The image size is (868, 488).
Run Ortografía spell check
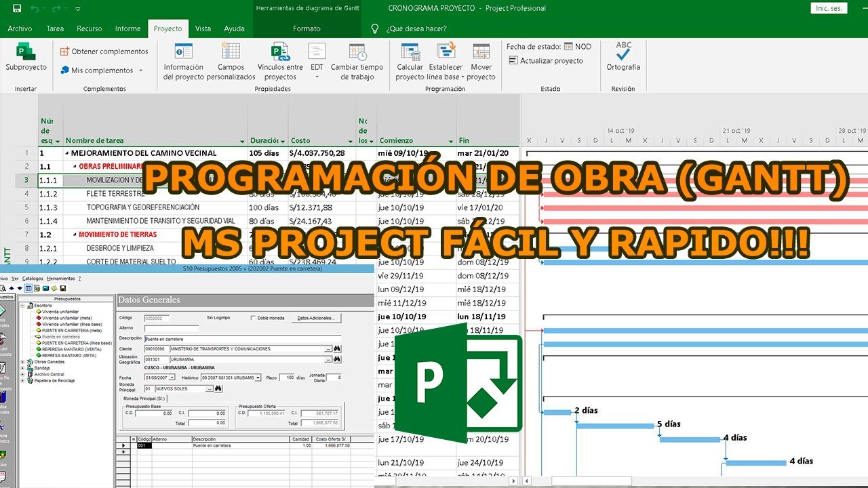click(x=623, y=57)
